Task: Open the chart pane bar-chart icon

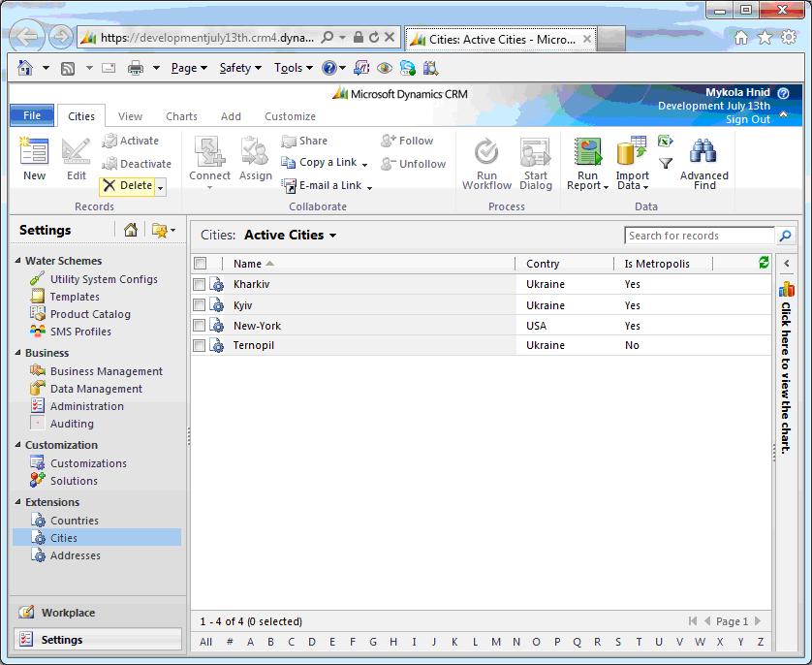Action: click(786, 289)
